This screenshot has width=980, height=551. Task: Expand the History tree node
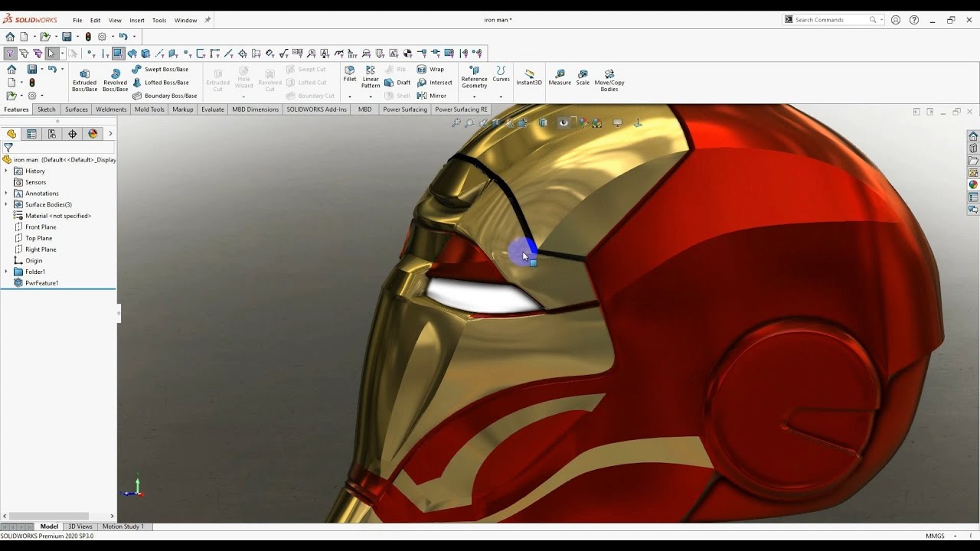pyautogui.click(x=6, y=171)
